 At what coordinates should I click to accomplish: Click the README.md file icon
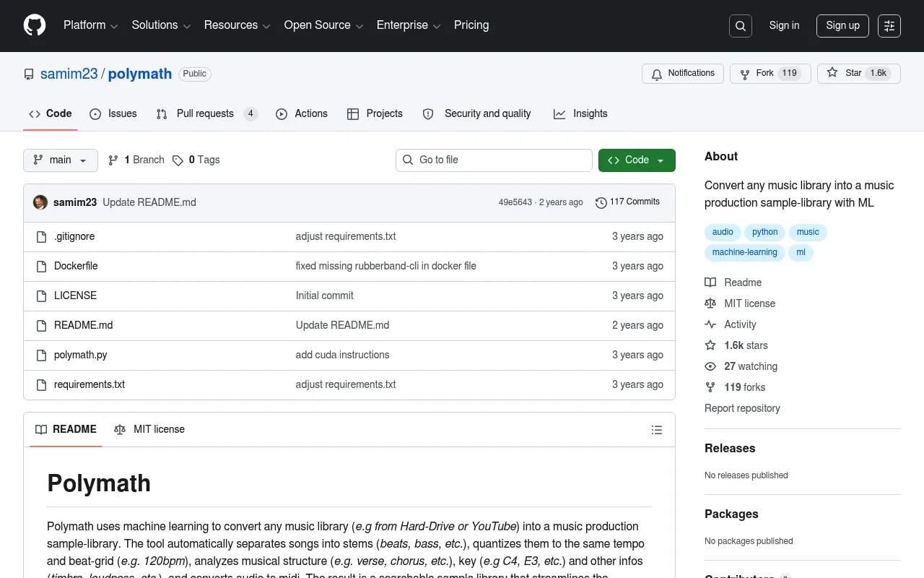pos(41,326)
